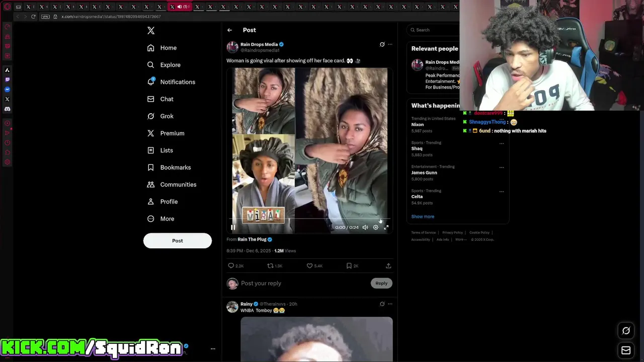Open Aria AI in the Opera sidebar

(x=7, y=70)
